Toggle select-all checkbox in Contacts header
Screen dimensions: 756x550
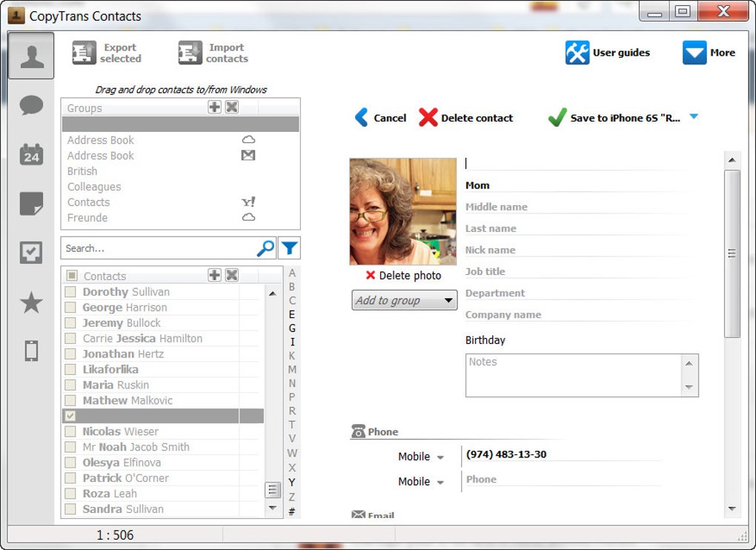coord(73,275)
